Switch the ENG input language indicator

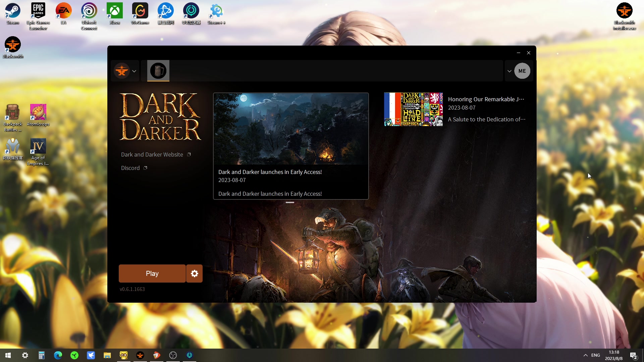click(x=596, y=355)
